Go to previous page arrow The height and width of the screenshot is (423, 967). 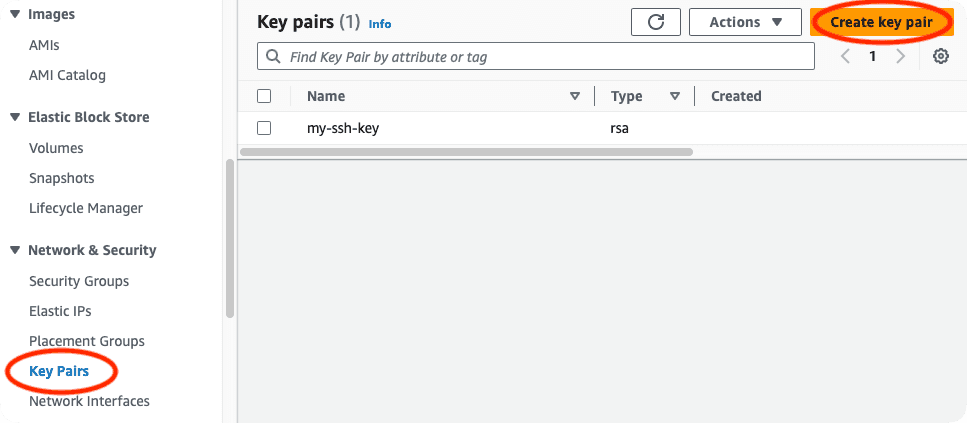point(846,57)
